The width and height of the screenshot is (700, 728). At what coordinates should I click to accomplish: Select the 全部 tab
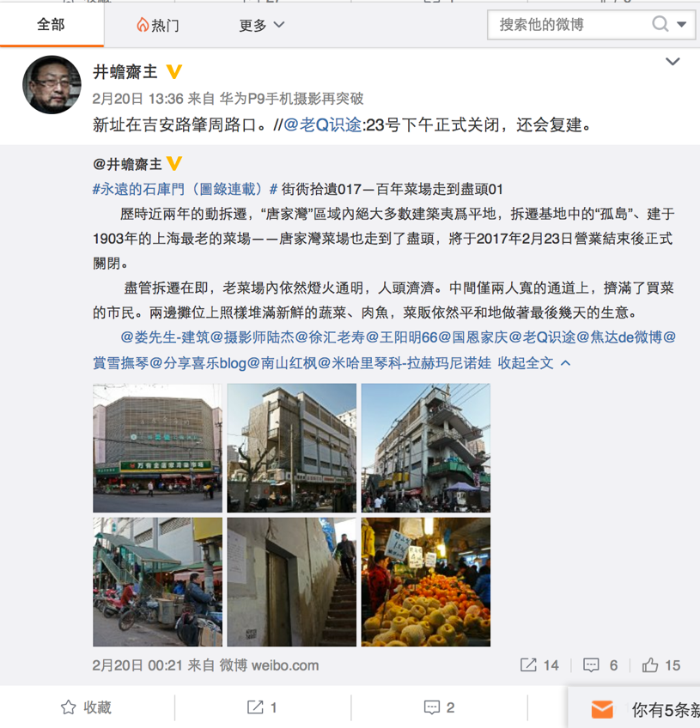[51, 24]
